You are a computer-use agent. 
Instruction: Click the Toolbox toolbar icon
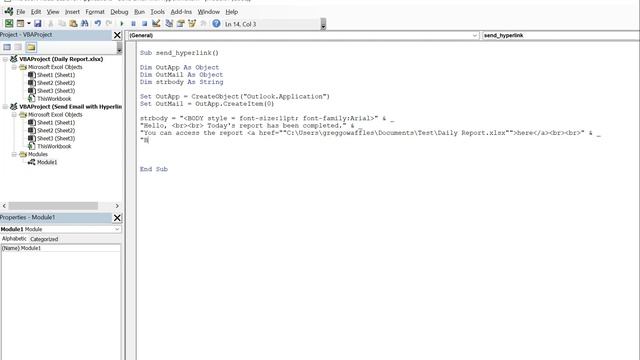point(203,24)
